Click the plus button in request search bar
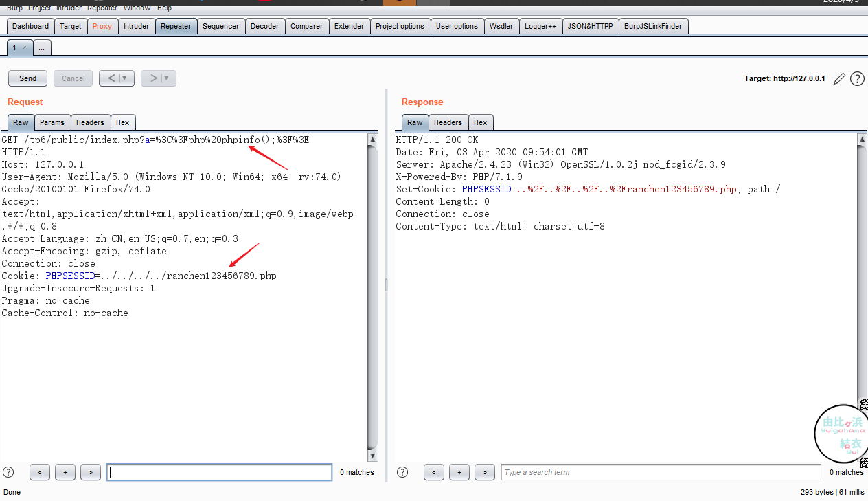Image resolution: width=868 pixels, height=501 pixels. click(x=65, y=472)
